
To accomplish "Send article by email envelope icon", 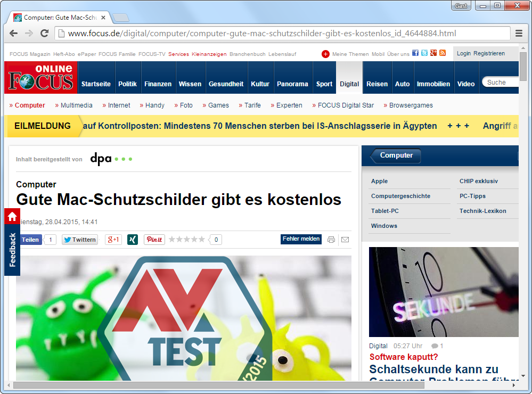I will (345, 240).
